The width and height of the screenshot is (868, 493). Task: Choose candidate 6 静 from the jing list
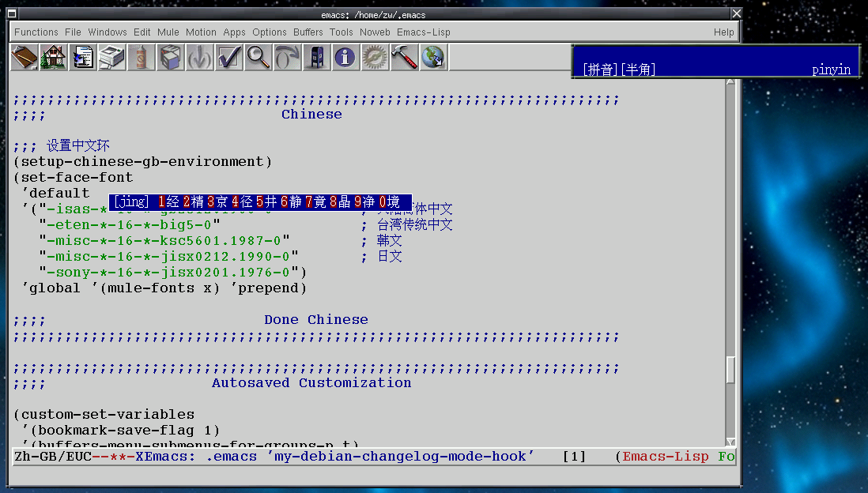point(291,202)
